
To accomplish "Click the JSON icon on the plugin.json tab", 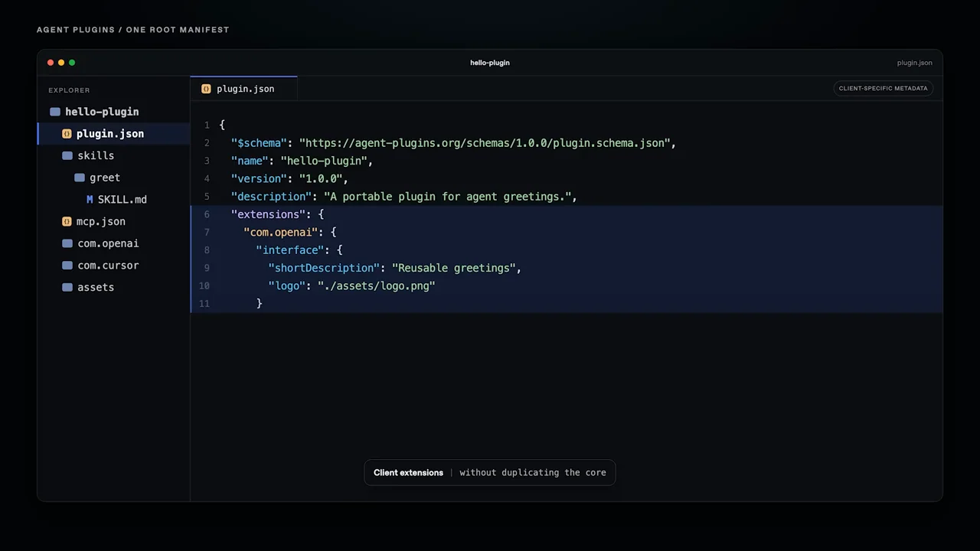I will click(206, 89).
